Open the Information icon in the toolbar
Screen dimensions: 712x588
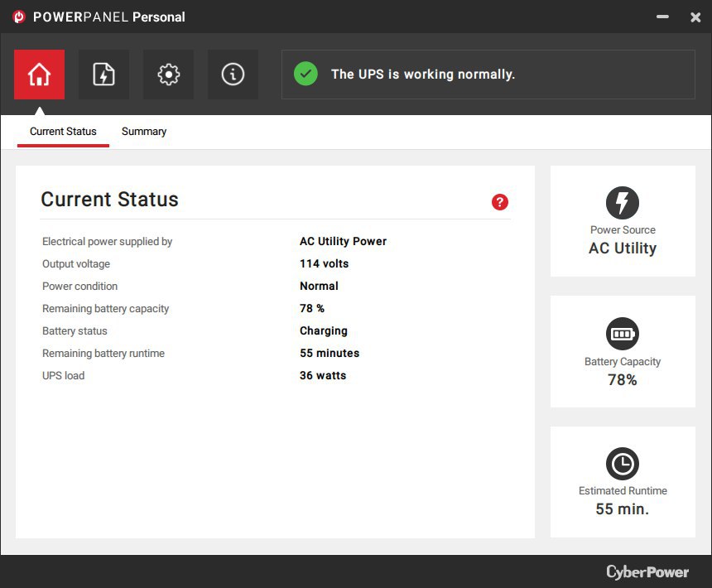point(233,75)
